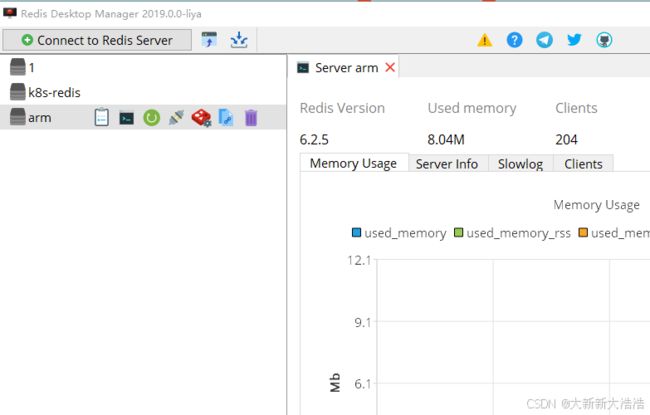Open the Telegram channel icon
This screenshot has width=650, height=415.
coord(544,40)
